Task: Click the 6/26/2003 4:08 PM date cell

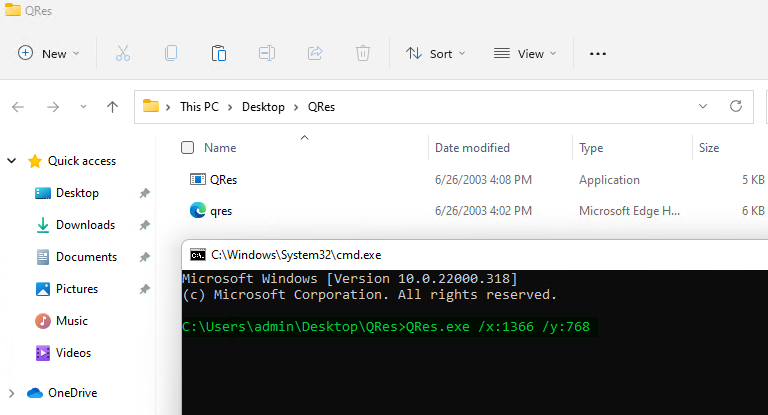Action: coord(483,180)
